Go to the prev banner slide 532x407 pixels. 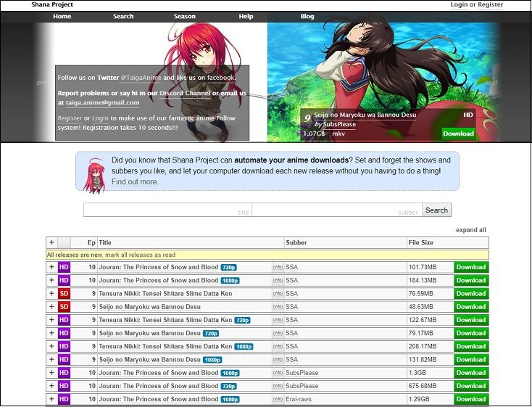[43, 83]
